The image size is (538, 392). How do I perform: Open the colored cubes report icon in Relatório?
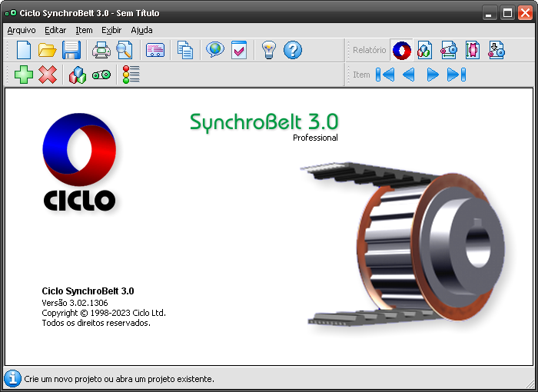click(424, 51)
